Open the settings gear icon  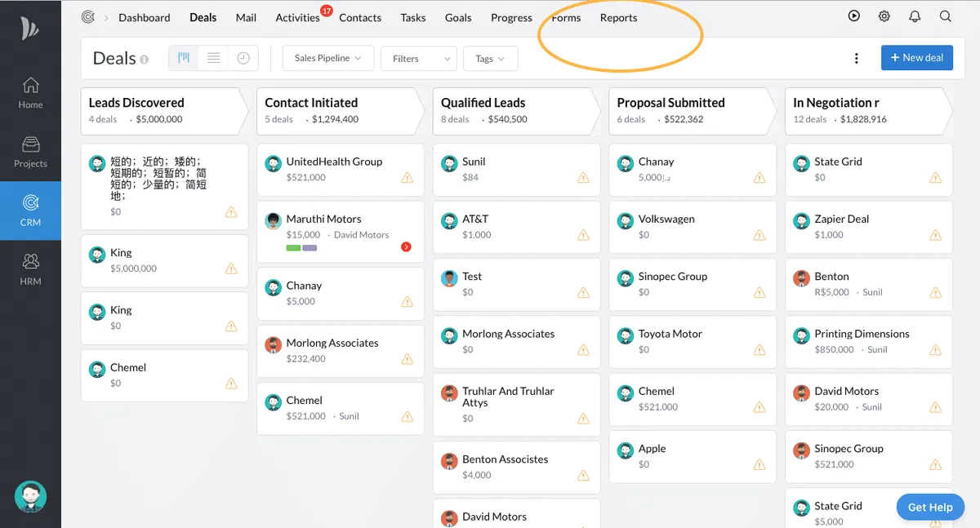tap(884, 16)
